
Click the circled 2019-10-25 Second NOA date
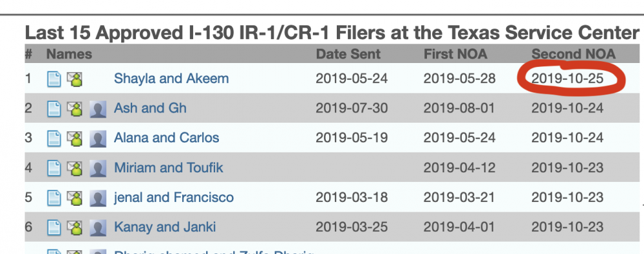tap(567, 78)
